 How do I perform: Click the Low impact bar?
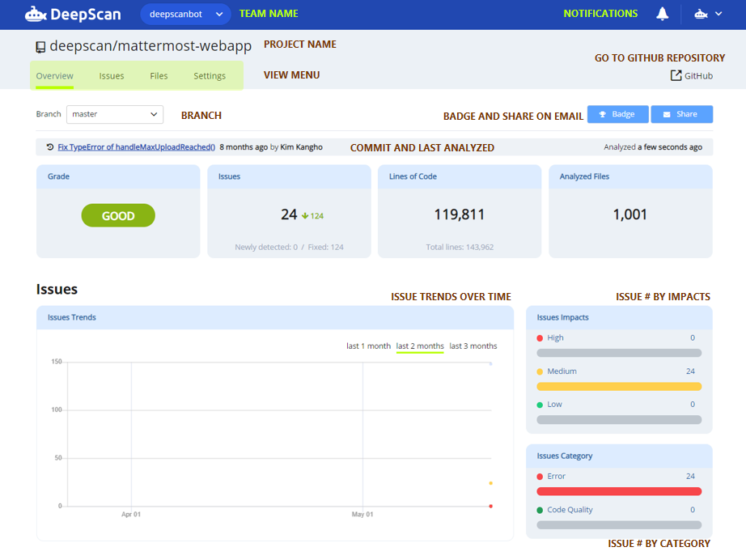coord(619,420)
